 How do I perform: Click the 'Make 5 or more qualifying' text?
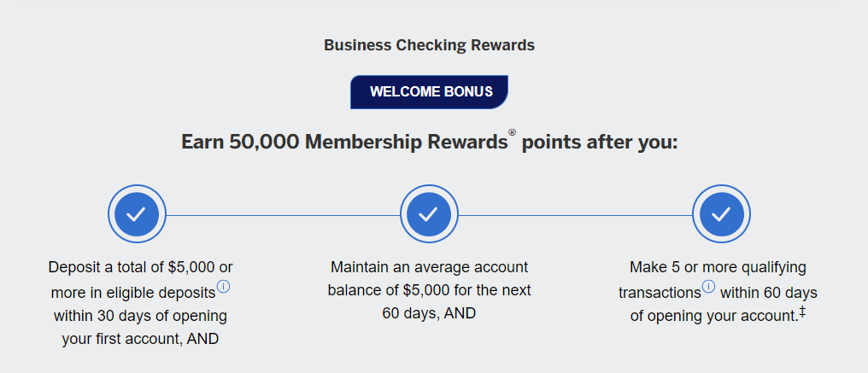click(x=718, y=267)
